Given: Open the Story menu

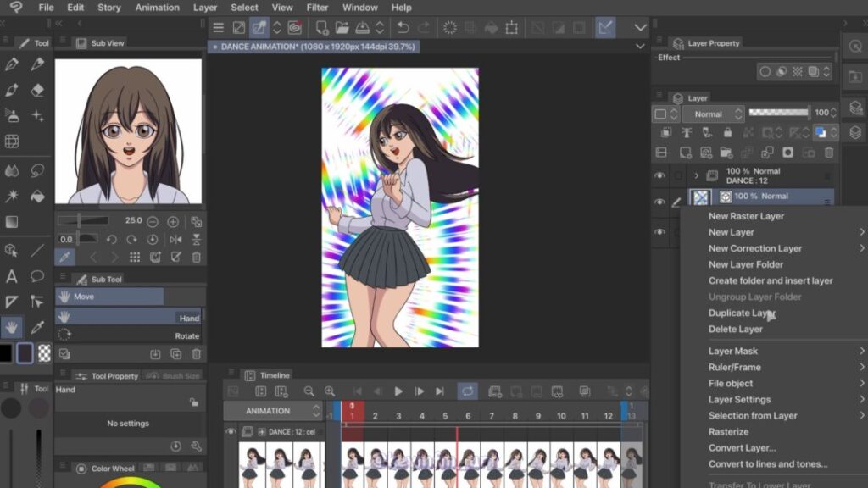Looking at the screenshot, I should point(109,8).
